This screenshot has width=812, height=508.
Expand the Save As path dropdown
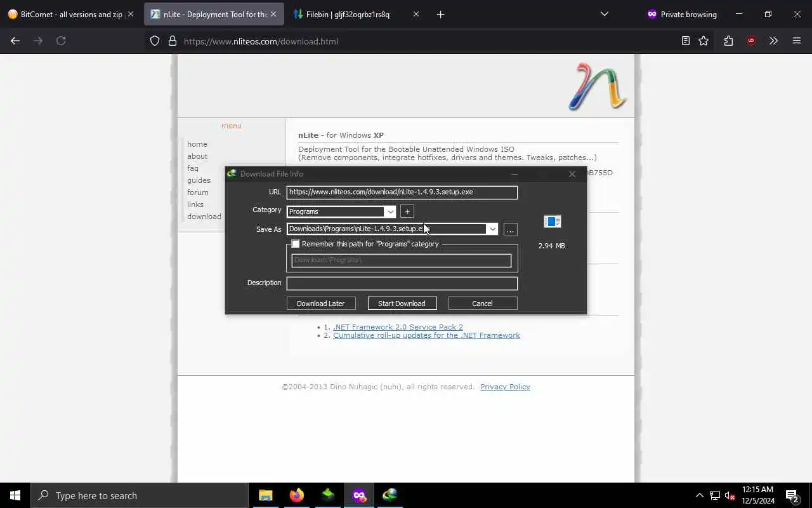point(492,229)
